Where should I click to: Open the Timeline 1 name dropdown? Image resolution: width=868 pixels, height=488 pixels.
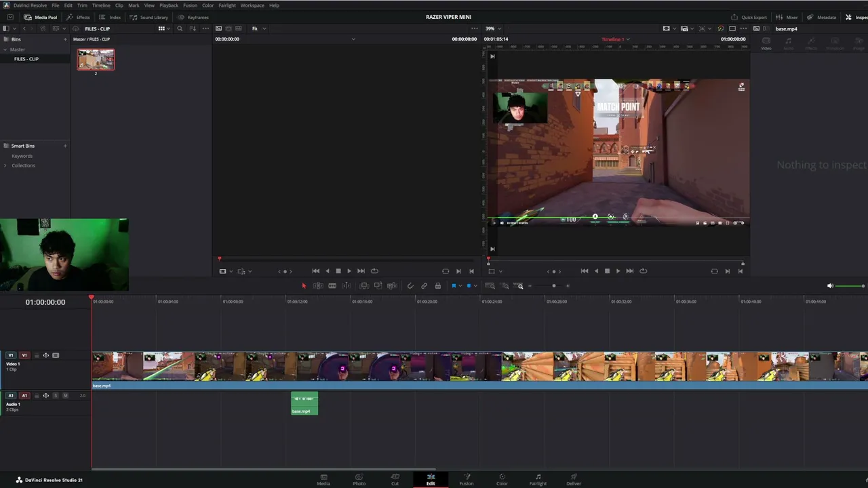(x=616, y=39)
